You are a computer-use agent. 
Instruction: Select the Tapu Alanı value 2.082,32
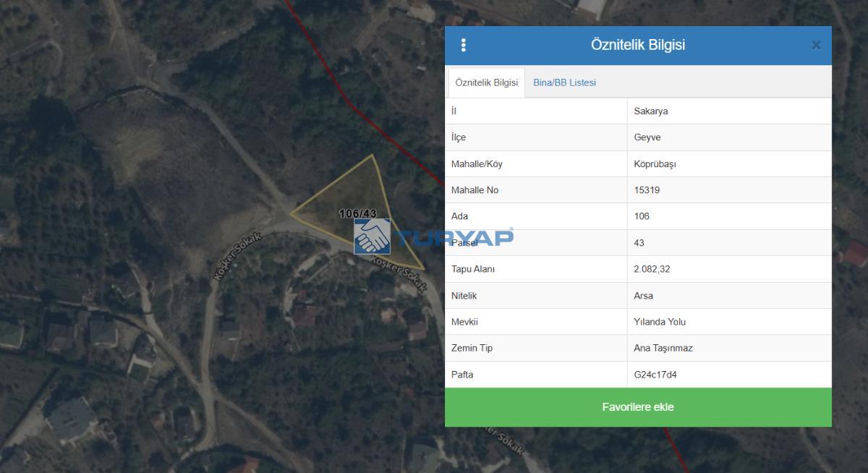tap(650, 269)
